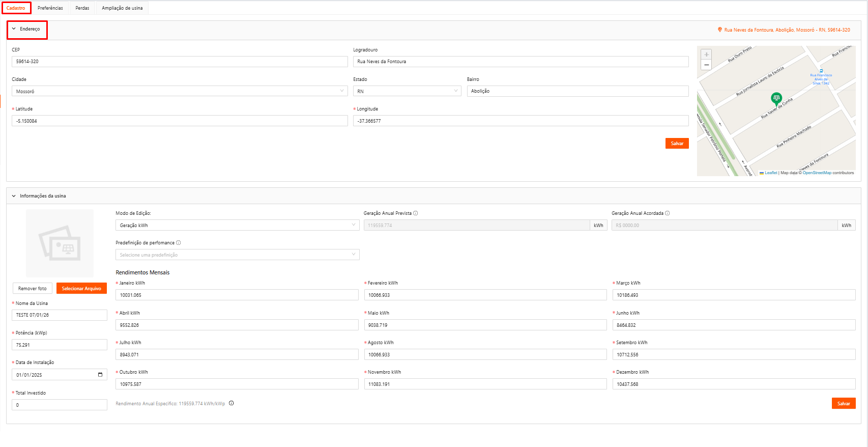This screenshot has width=868, height=447.
Task: Switch to the Ampliação de usina tab
Action: [122, 8]
